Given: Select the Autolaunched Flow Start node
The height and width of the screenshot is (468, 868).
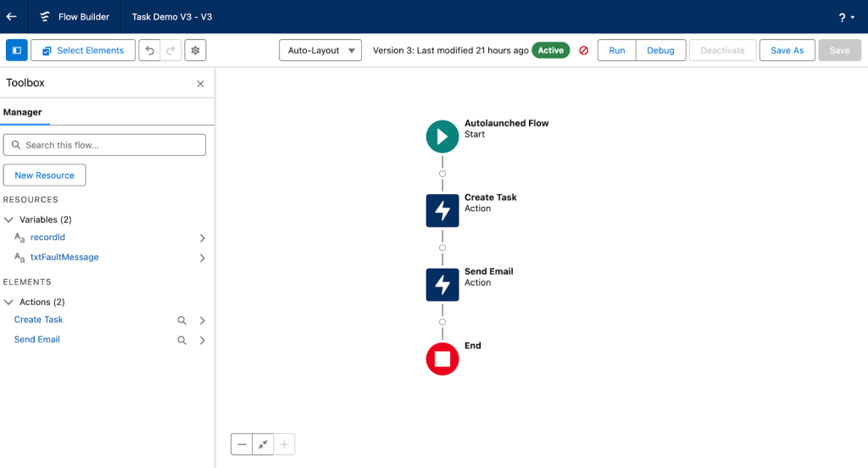Looking at the screenshot, I should 442,136.
